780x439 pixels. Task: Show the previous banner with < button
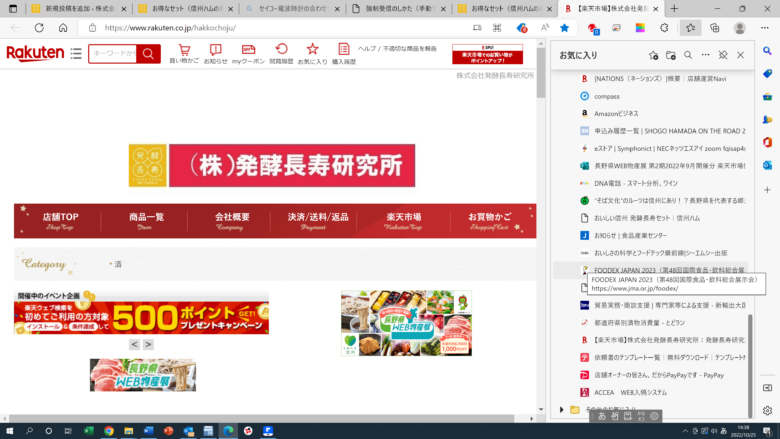click(134, 344)
